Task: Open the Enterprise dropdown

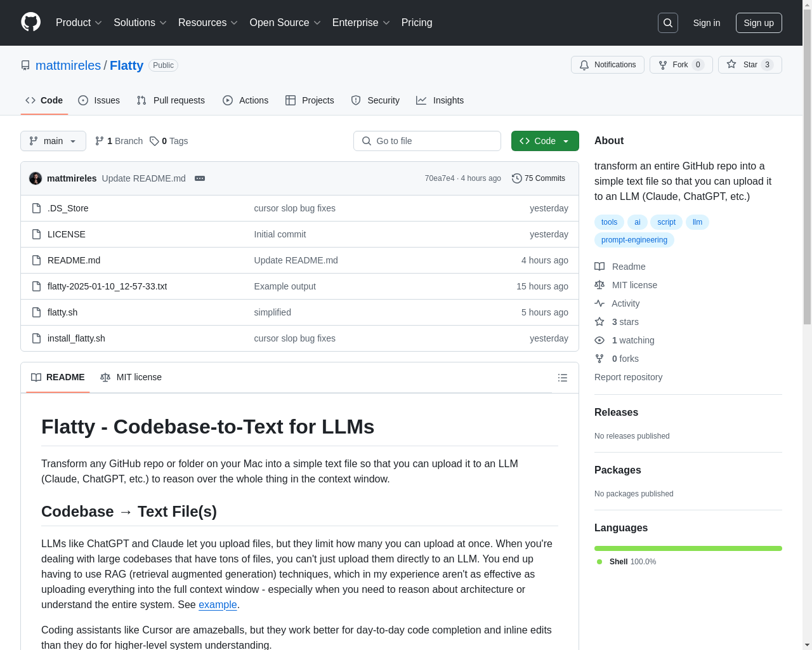Action: tap(361, 23)
